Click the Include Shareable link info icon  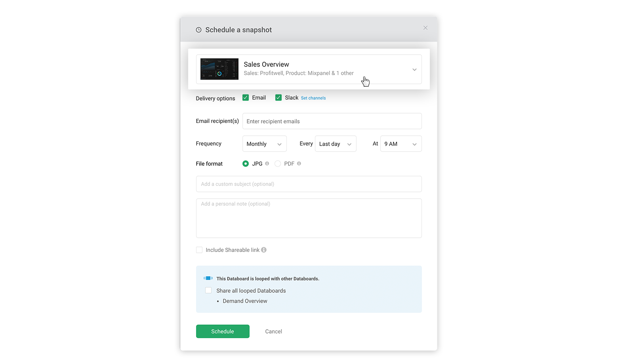(264, 250)
